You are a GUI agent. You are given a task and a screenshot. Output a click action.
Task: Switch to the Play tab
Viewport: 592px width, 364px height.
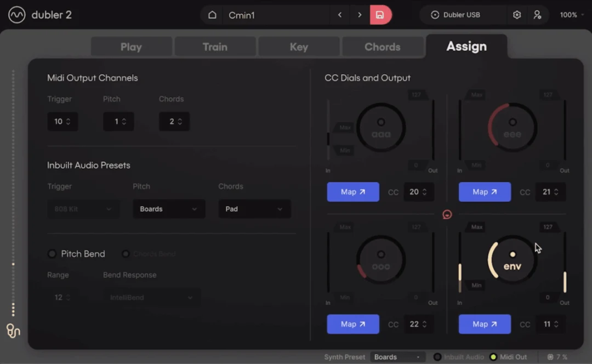coord(132,47)
